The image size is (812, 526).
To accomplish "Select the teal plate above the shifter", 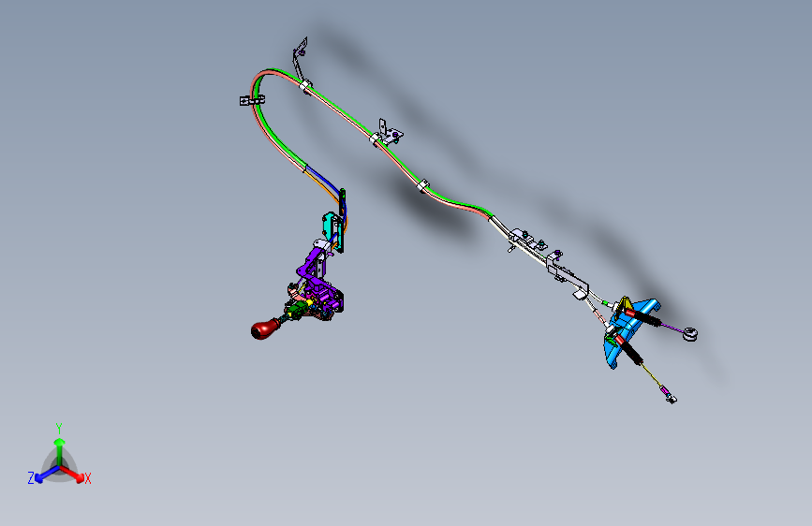I will 330,226.
